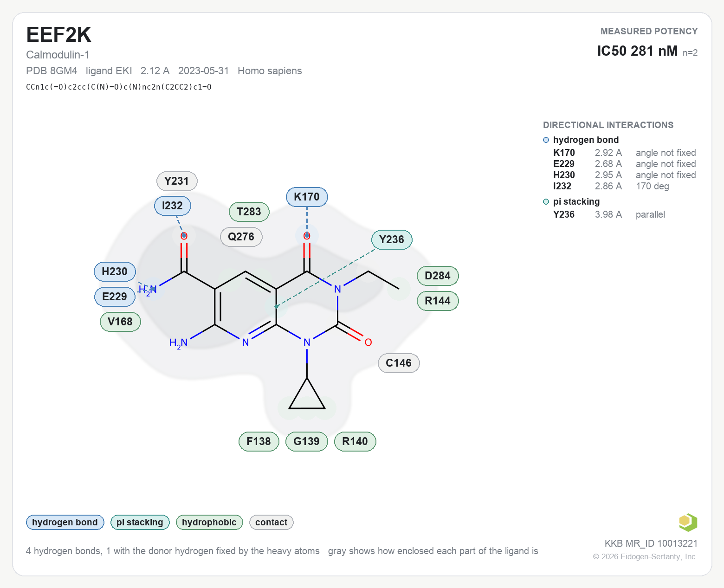
Task: Click residue label R140
Action: 355,441
